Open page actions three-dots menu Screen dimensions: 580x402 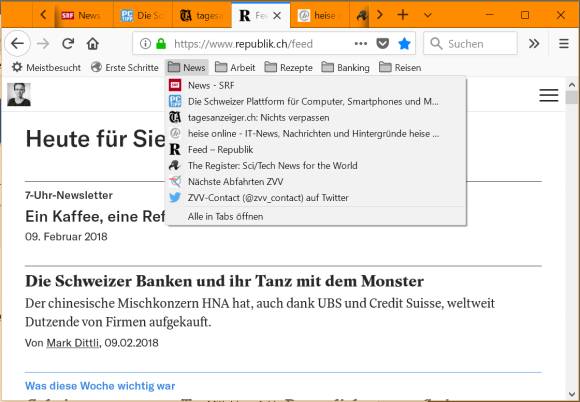(x=361, y=44)
